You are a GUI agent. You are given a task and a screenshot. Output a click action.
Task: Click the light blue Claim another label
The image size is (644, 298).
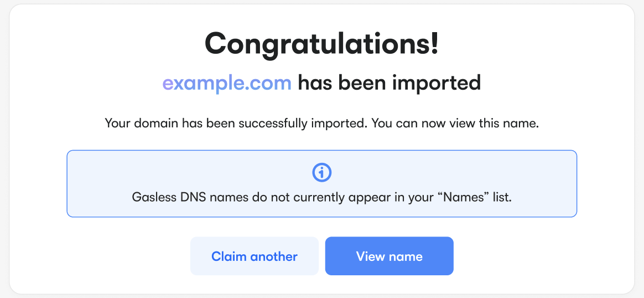tap(255, 256)
